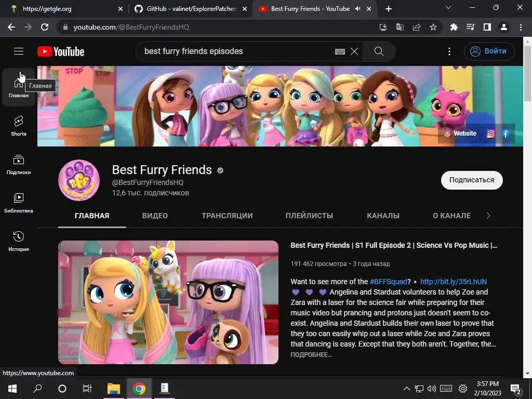
Task: Show hidden tray icons chevron
Action: coord(406,389)
